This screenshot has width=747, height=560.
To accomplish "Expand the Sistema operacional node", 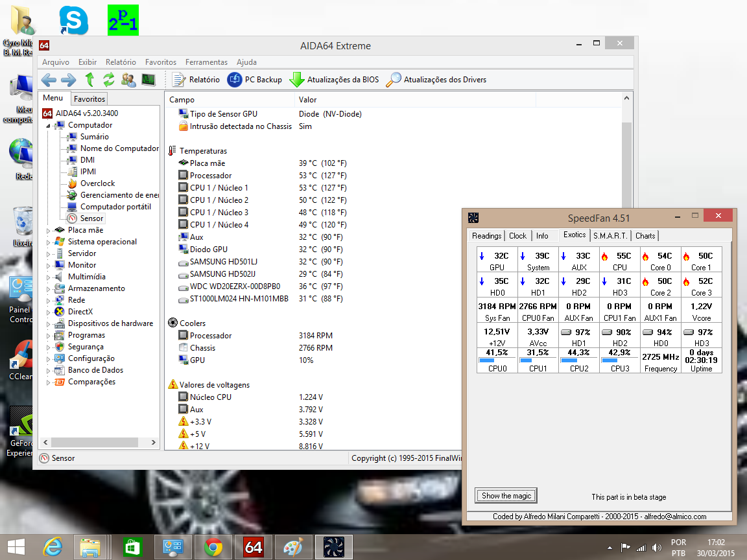I will [48, 242].
